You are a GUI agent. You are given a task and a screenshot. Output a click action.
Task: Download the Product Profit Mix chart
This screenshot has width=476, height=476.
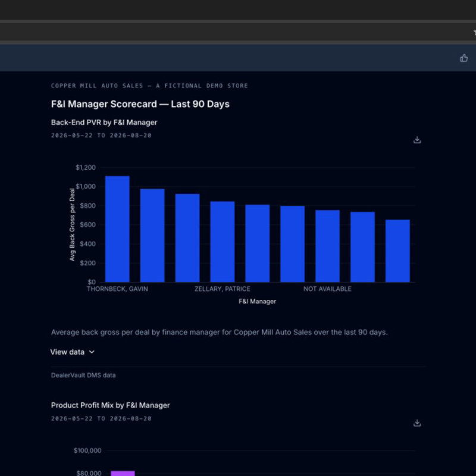click(417, 423)
